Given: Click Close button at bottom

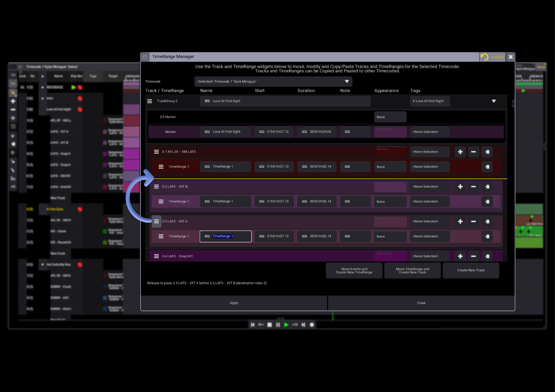Looking at the screenshot, I should coord(421,303).
